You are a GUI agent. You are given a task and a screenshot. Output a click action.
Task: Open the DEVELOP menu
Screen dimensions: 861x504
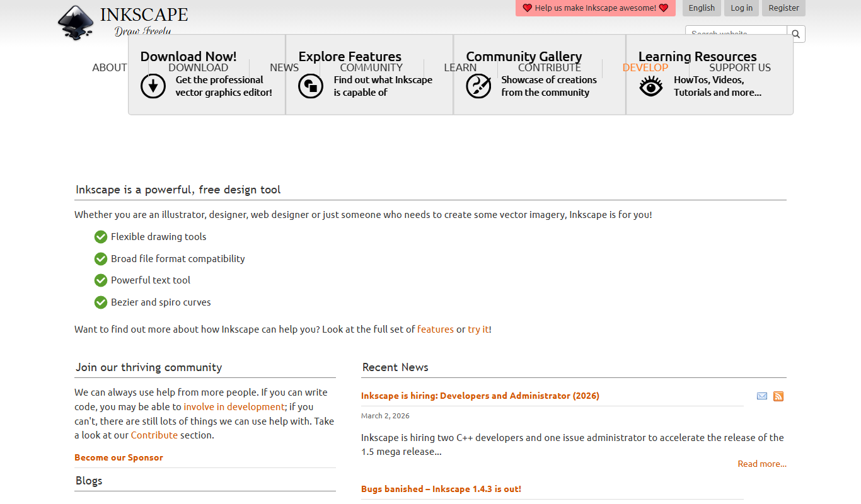pos(645,67)
